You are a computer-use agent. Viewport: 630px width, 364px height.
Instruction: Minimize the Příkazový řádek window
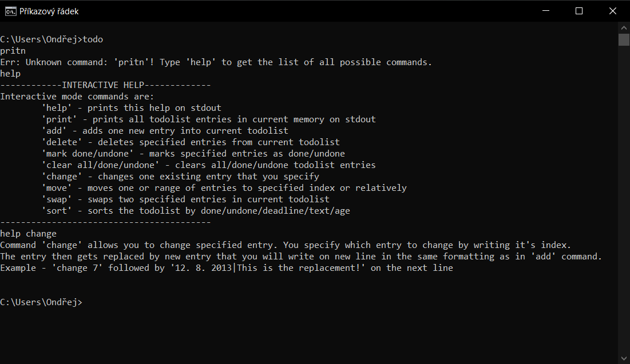546,11
